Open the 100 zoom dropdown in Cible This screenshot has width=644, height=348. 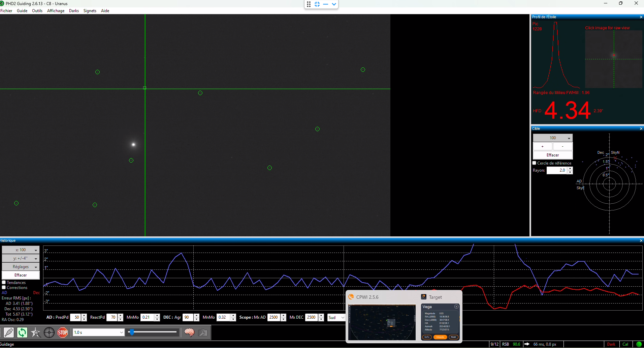(x=553, y=138)
